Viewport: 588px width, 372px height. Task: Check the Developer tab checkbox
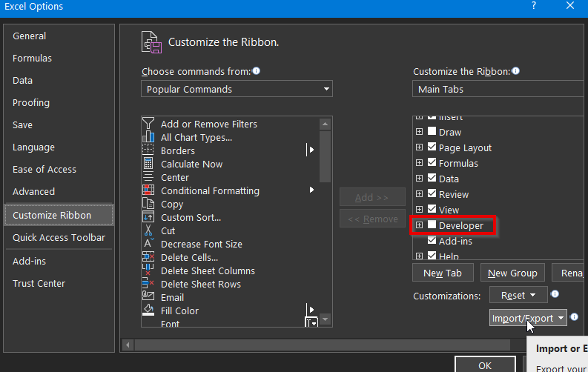(432, 225)
